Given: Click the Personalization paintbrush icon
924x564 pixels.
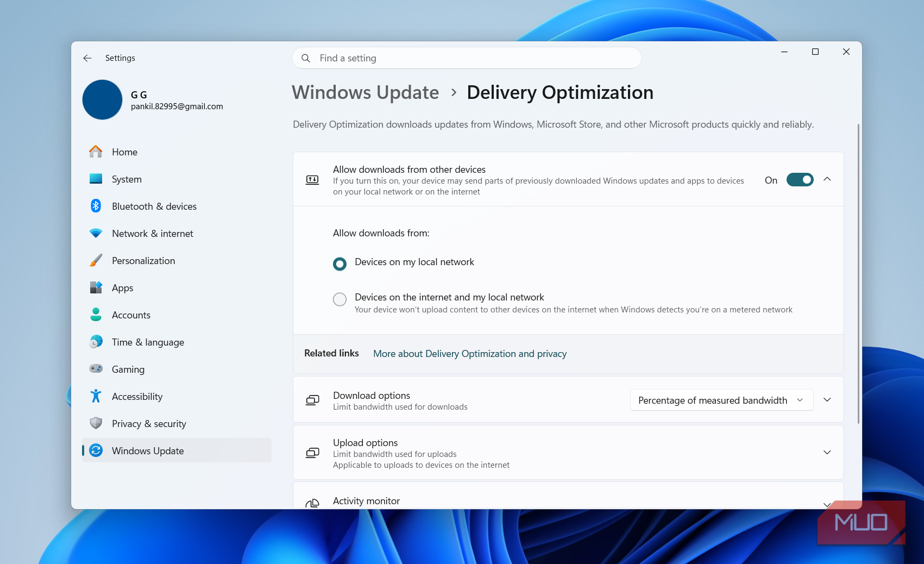Looking at the screenshot, I should 96,260.
